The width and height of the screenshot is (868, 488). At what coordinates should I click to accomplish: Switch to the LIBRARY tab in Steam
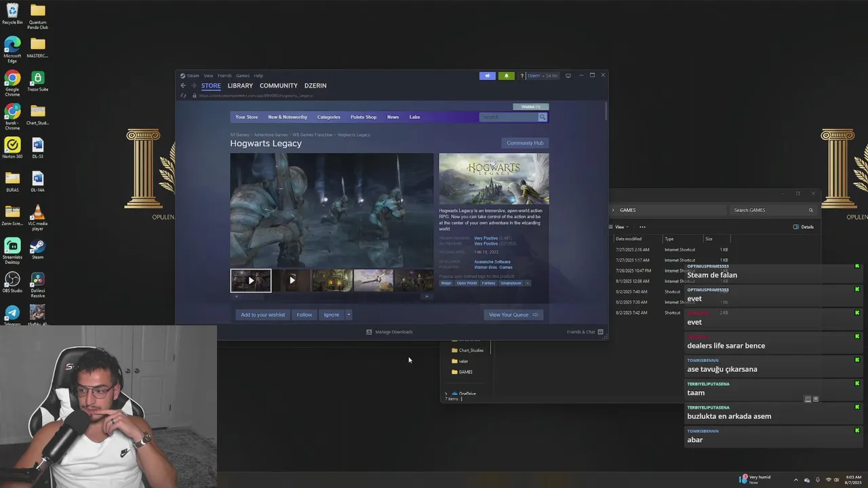point(240,85)
